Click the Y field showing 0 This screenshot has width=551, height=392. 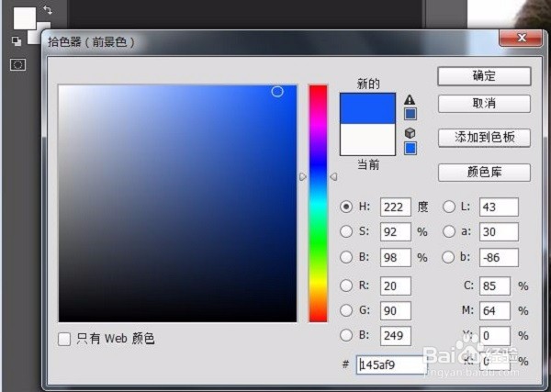(x=495, y=335)
